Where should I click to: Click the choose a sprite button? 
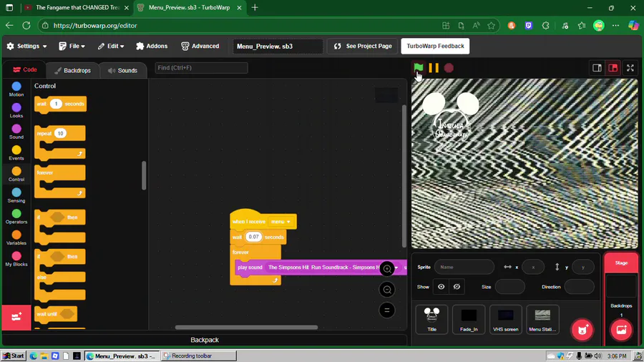point(582,330)
